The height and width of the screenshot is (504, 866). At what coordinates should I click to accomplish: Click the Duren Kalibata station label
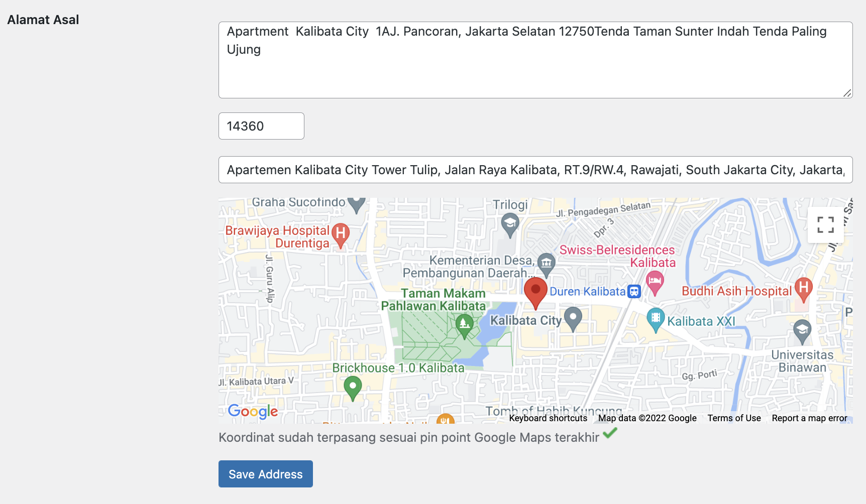pos(588,292)
